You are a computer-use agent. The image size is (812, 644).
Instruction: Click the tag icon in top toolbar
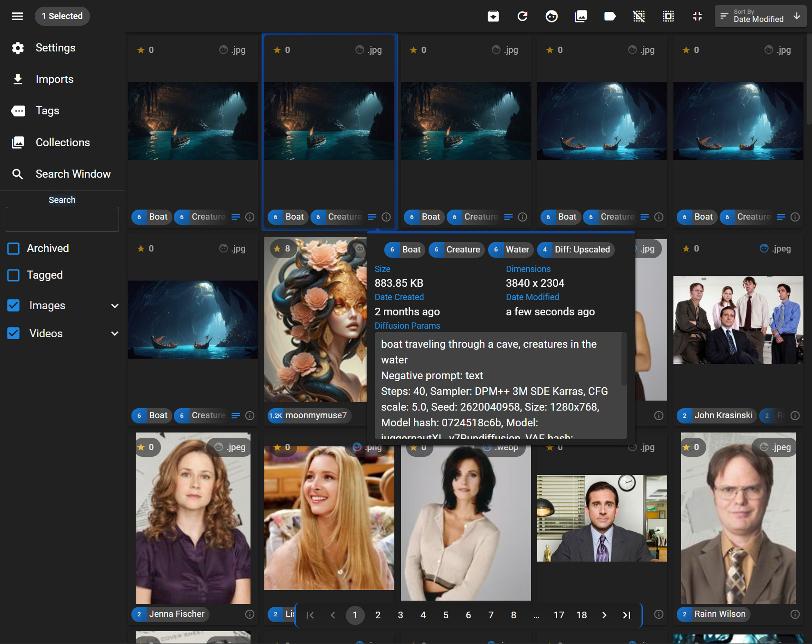[610, 17]
